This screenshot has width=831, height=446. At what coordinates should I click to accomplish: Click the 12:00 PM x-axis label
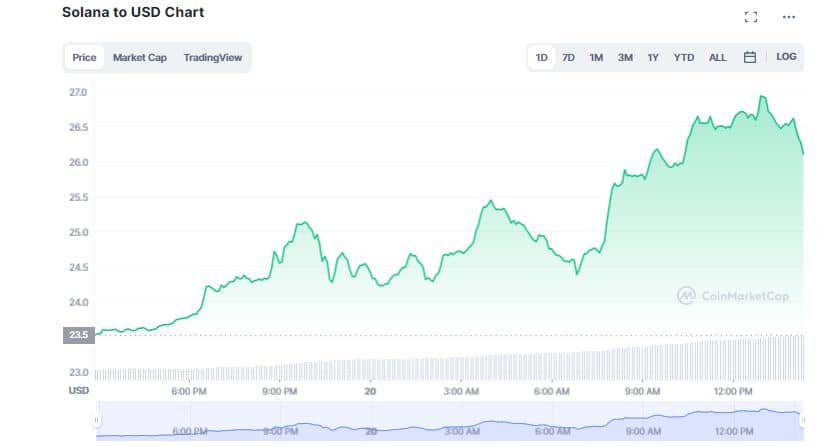733,391
